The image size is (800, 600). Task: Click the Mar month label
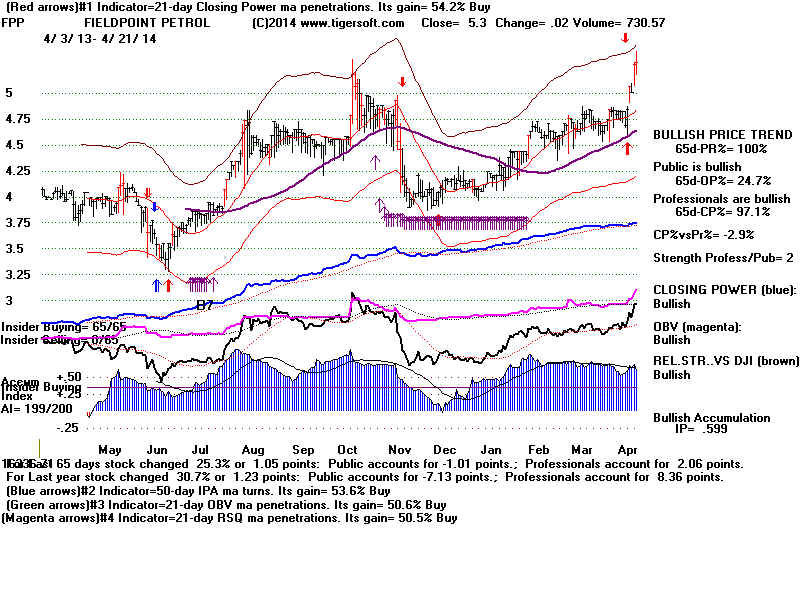click(x=582, y=450)
